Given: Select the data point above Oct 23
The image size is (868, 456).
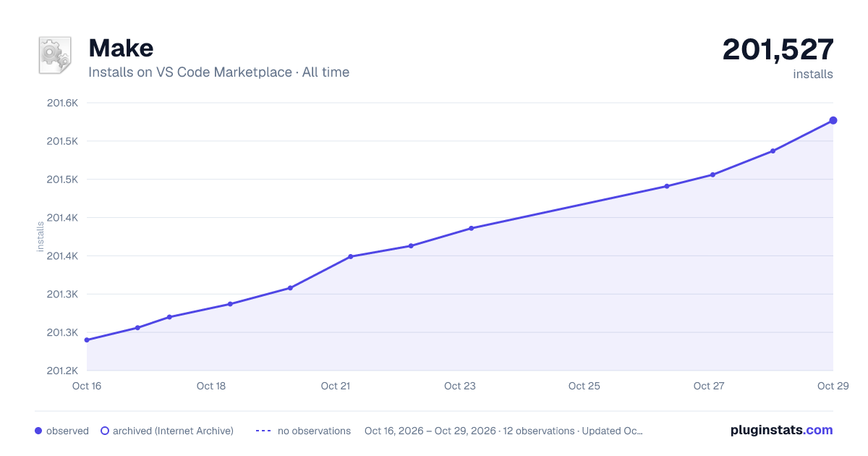Looking at the screenshot, I should 471,228.
